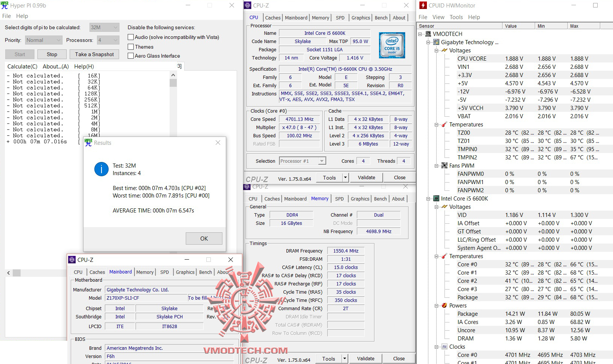The image size is (613, 364).
Task: Open the Processor #1 selection dropdown in CPU-Z
Action: pyautogui.click(x=303, y=161)
